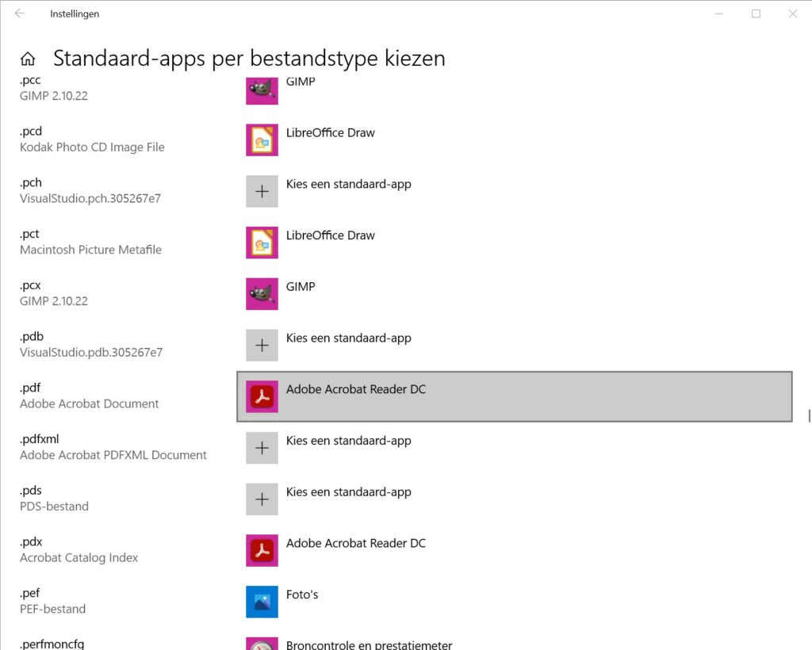Change the default app GIMP for .pcc
Screen dimensions: 812x650
[x=301, y=82]
